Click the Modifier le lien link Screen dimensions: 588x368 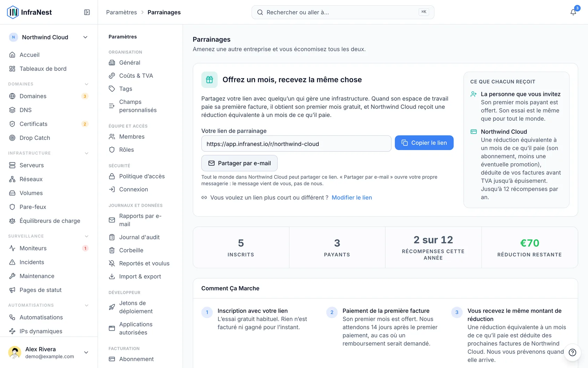(352, 197)
